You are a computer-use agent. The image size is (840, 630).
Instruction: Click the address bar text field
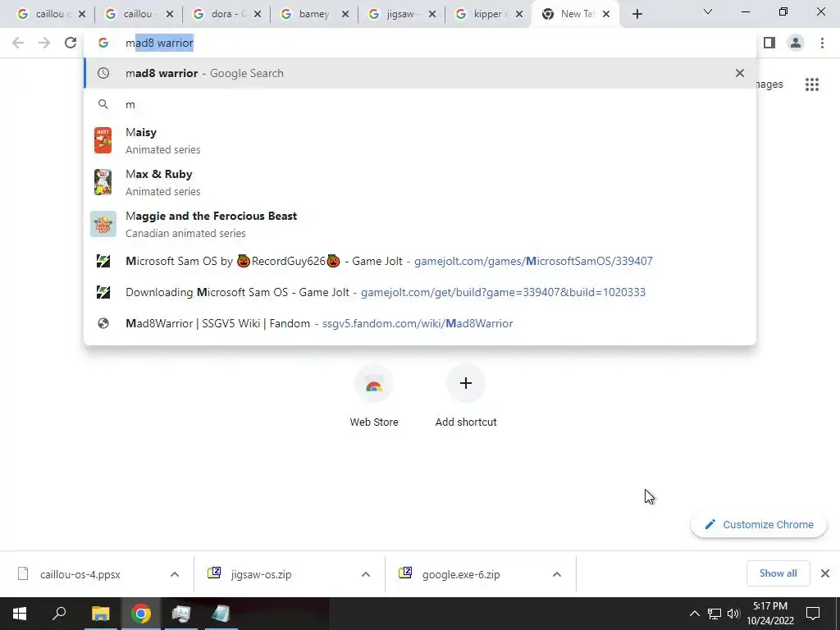click(420, 43)
